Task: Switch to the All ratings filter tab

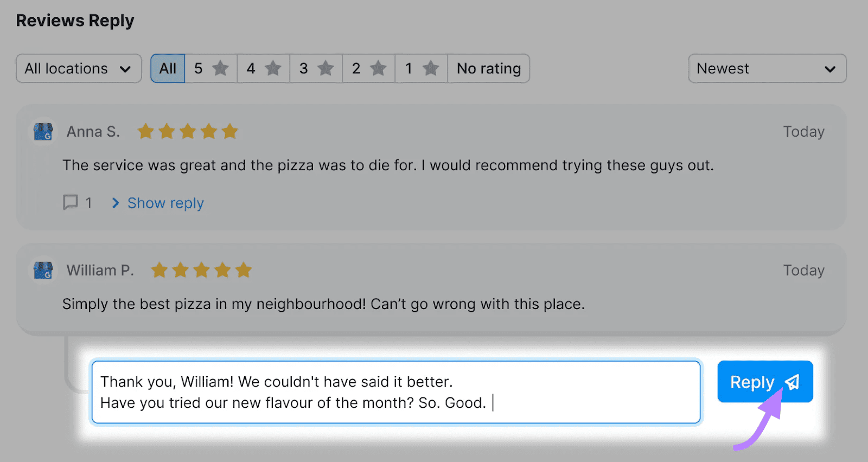Action: point(168,68)
